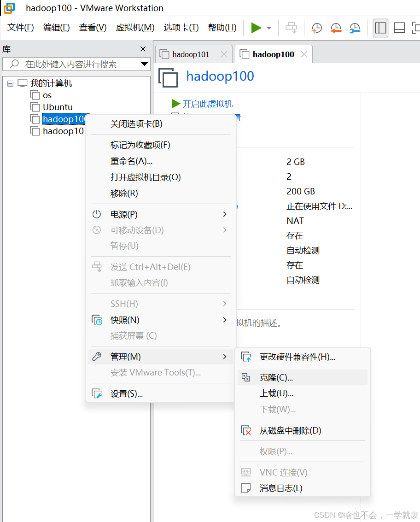
Task: Choose 重命名(A)... in context menu
Action: click(x=160, y=161)
